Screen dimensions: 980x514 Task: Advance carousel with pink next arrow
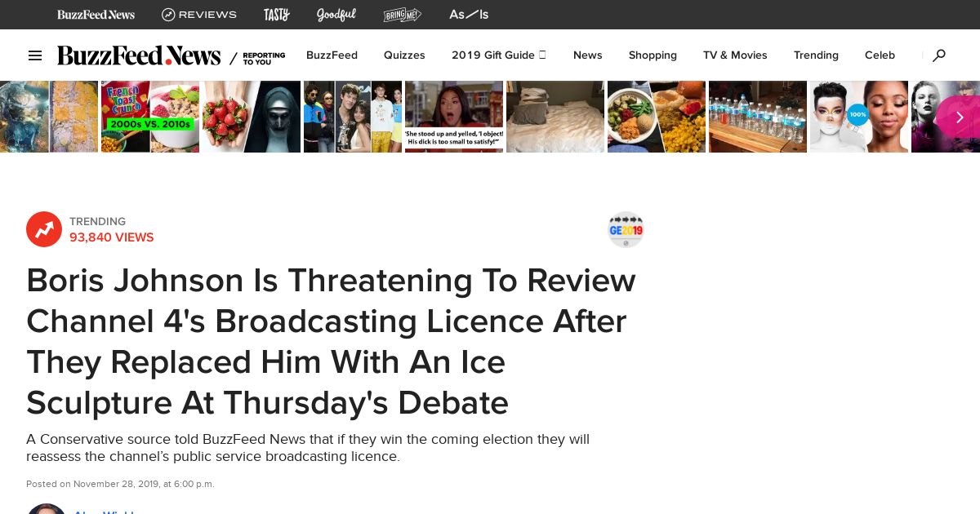[x=959, y=117]
